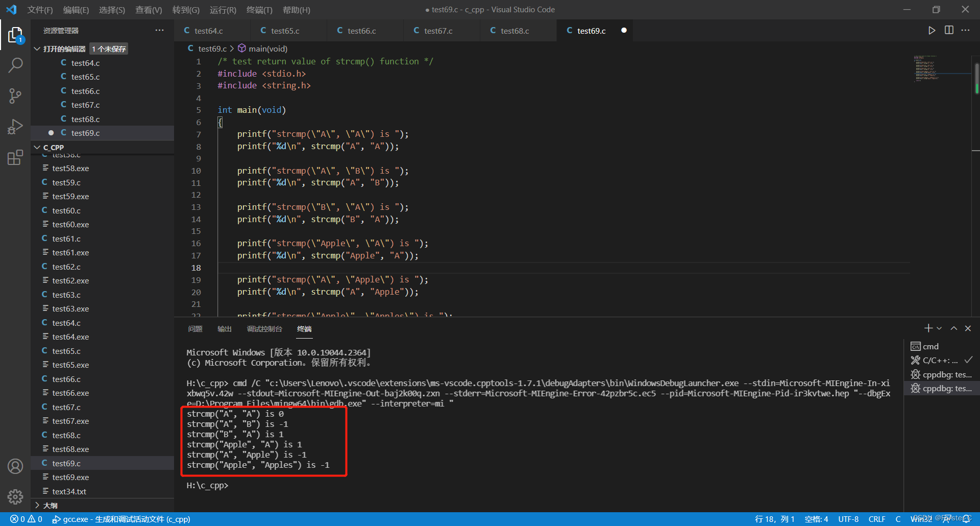Open test66.c in the C_CPP file tree

coord(102,379)
